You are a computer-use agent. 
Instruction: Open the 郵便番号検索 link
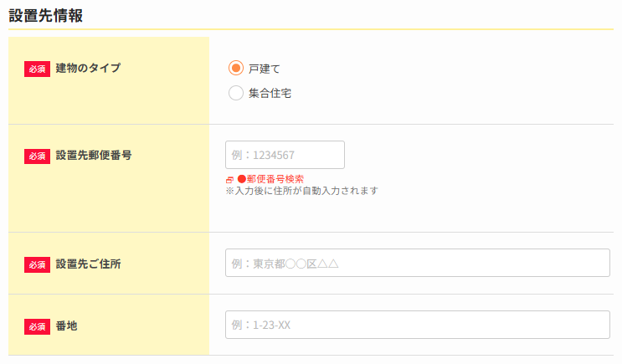click(274, 179)
